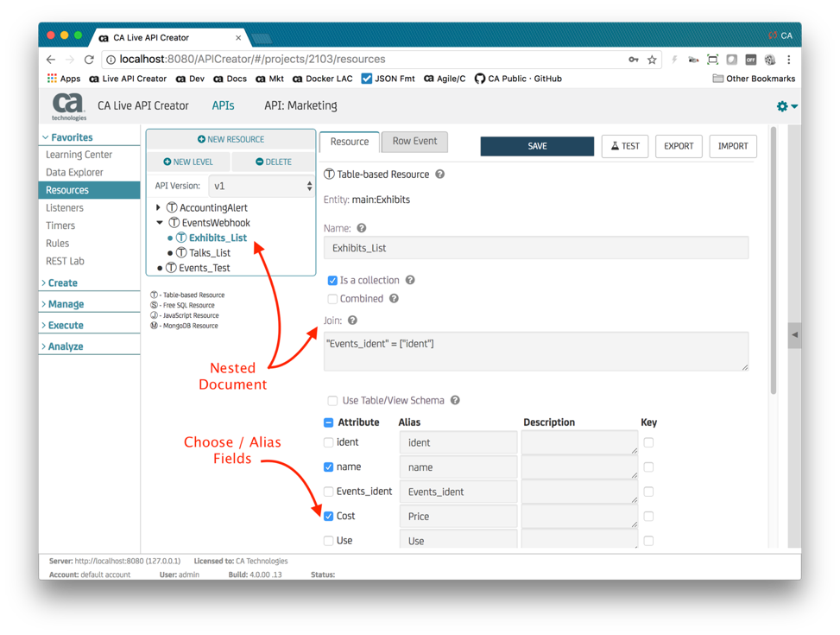
Task: Open Data Explorer
Action: pyautogui.click(x=74, y=172)
